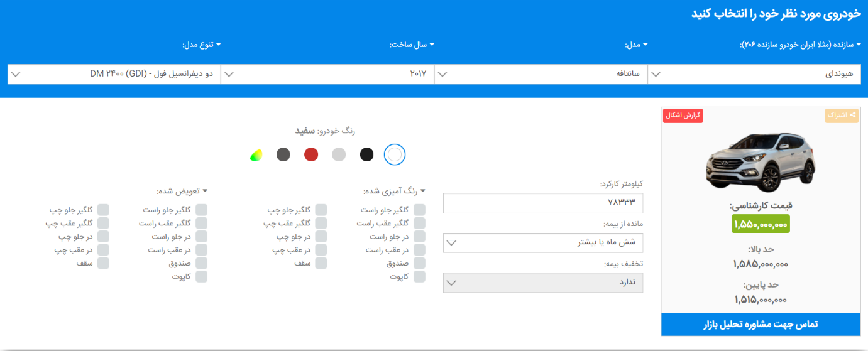This screenshot has height=351, width=868.
Task: Select the green-yellow gradient color swatch
Action: point(256,154)
